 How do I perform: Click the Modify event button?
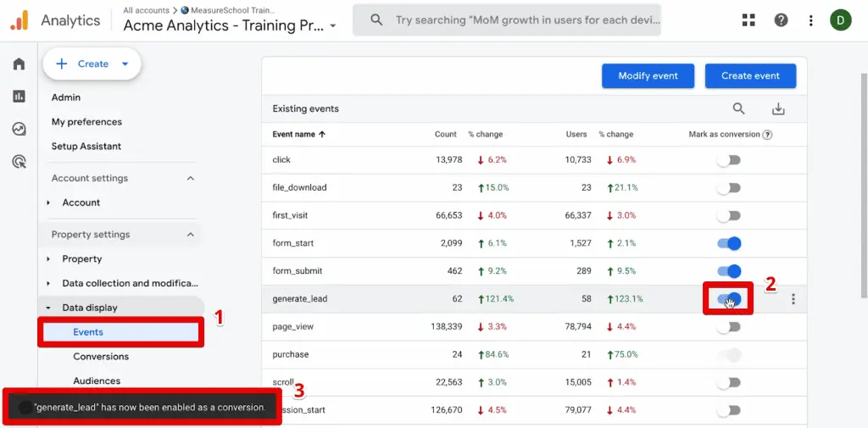click(x=648, y=75)
